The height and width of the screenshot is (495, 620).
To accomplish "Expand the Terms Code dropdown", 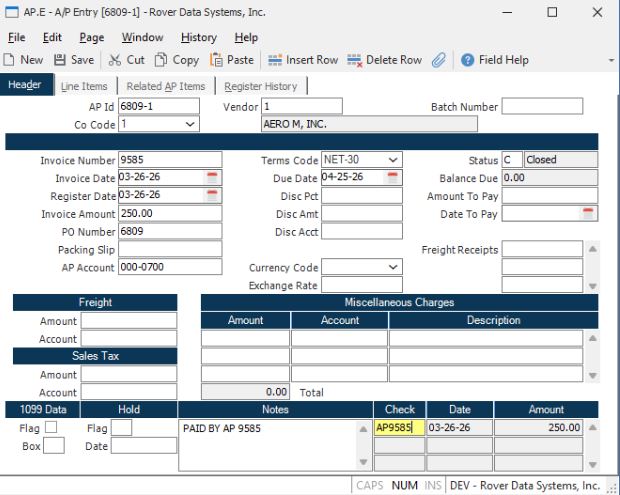I will pyautogui.click(x=393, y=159).
